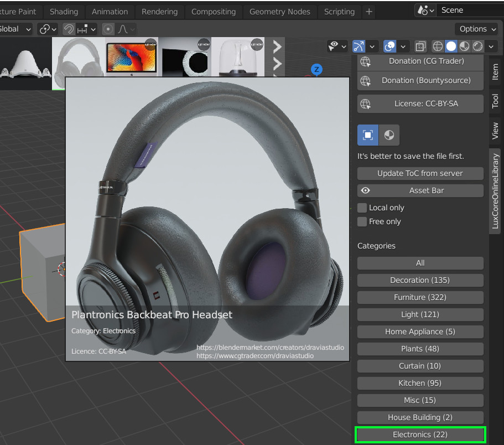Image resolution: width=504 pixels, height=445 pixels.
Task: Select the model asset type icon
Action: coord(368,134)
